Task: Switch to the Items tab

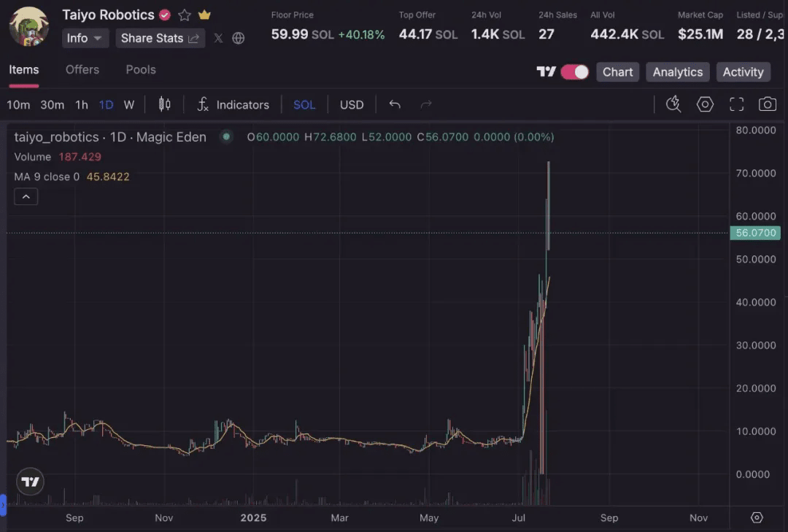Action: click(23, 70)
